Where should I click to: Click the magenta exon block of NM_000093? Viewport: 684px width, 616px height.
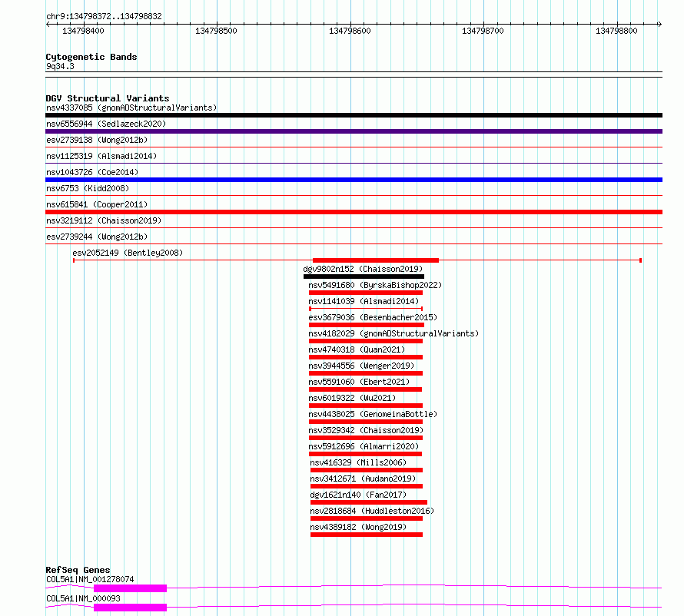point(130,608)
